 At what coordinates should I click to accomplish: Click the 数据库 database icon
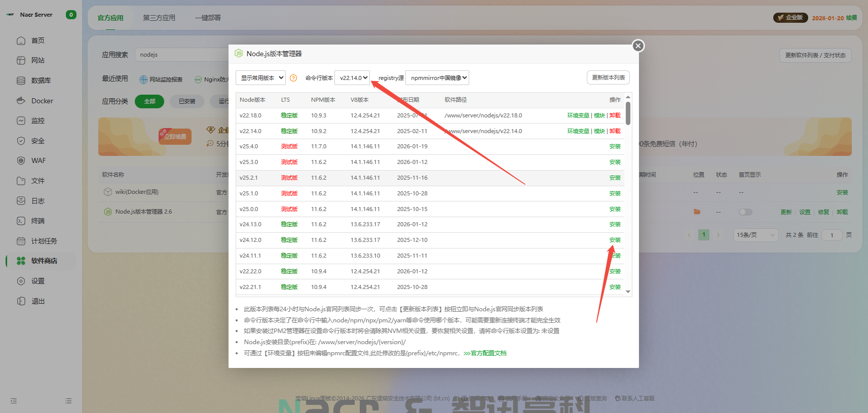(x=21, y=80)
